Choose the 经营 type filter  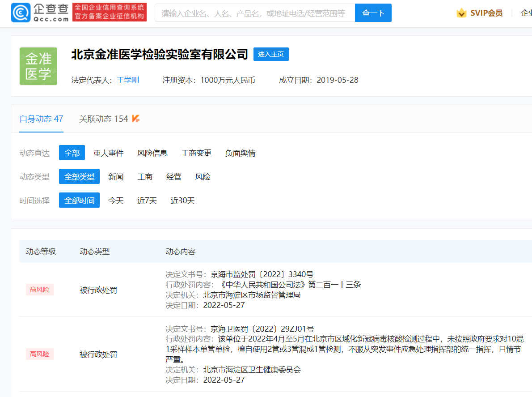(x=174, y=177)
